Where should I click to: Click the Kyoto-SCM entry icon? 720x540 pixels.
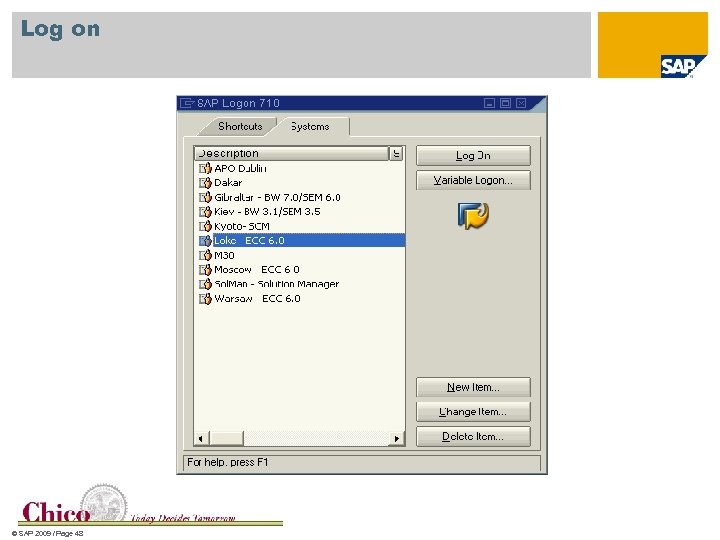point(205,226)
